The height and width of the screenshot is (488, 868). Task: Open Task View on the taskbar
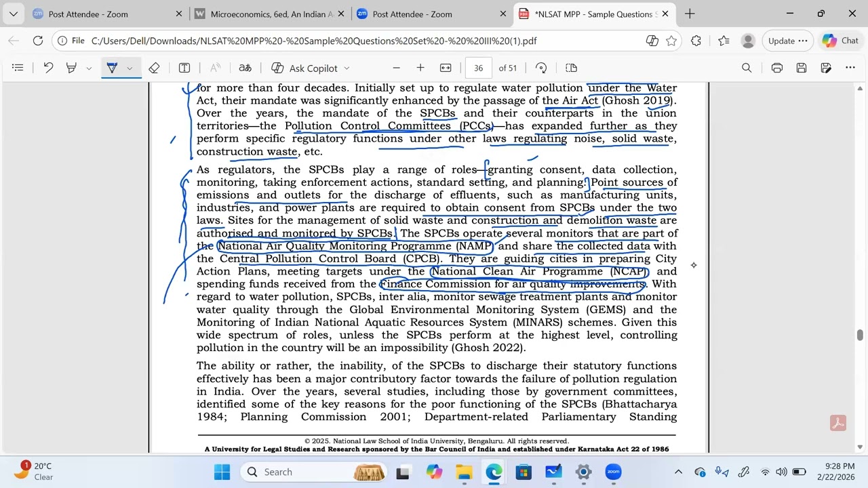tap(403, 472)
